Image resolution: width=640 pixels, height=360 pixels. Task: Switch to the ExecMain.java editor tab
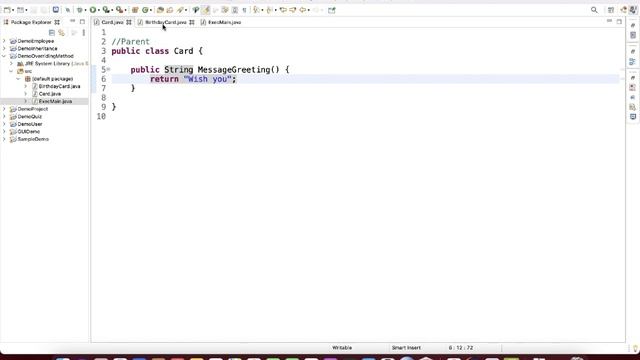224,22
